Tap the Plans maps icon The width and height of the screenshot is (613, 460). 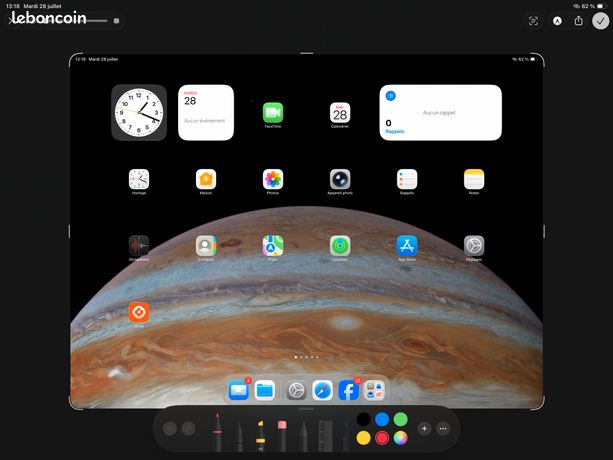pyautogui.click(x=273, y=245)
